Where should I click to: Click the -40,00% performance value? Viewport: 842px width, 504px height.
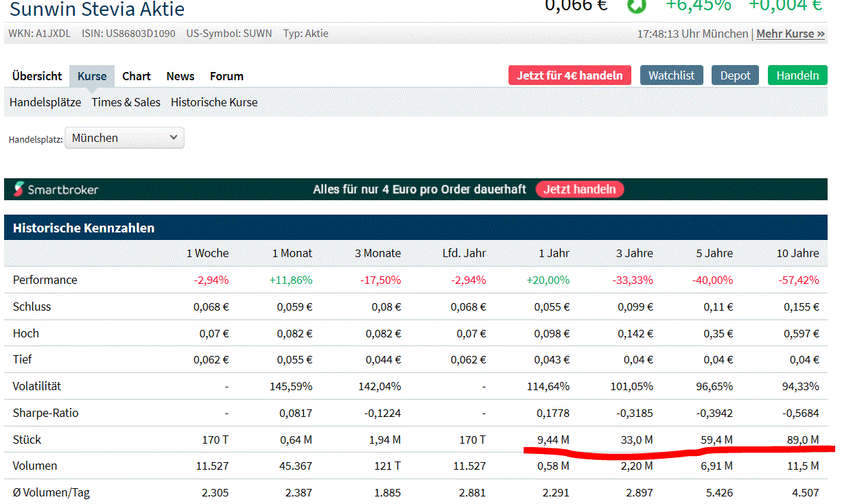click(712, 280)
